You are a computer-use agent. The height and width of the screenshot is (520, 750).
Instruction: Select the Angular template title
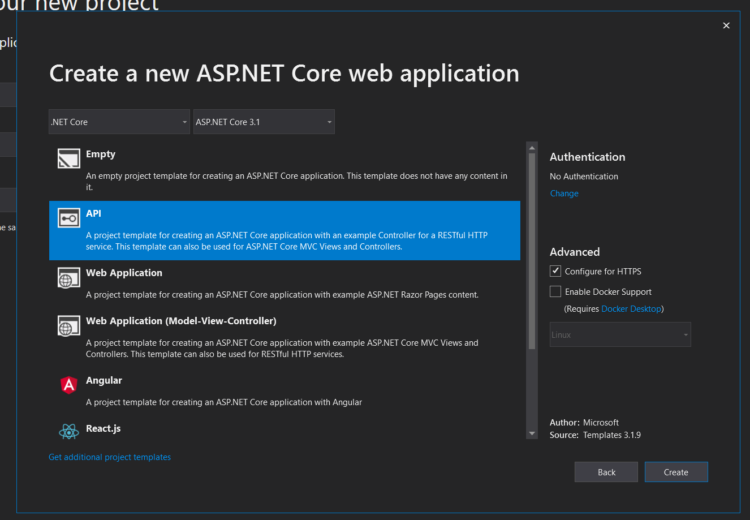[104, 380]
